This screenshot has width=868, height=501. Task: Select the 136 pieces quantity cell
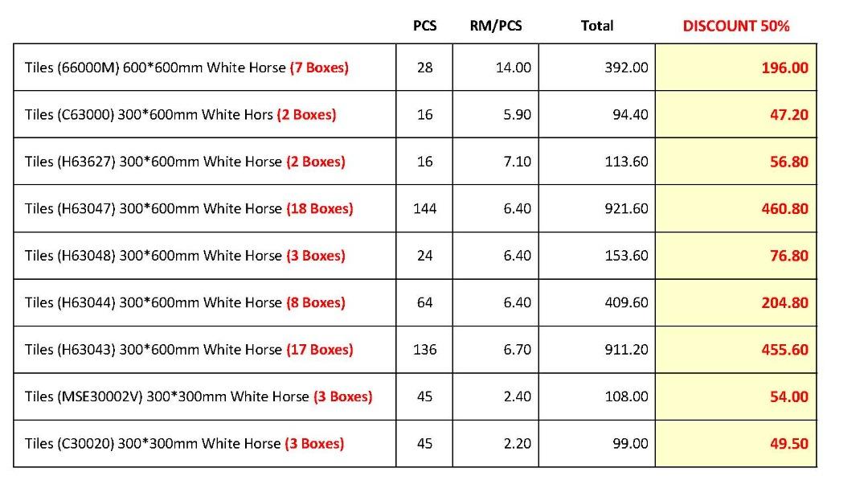[424, 350]
